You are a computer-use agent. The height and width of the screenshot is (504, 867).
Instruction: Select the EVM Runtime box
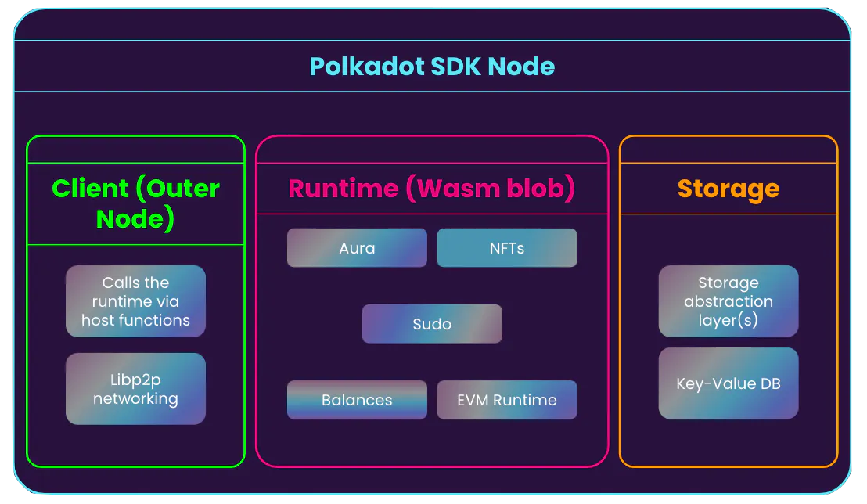pos(507,399)
